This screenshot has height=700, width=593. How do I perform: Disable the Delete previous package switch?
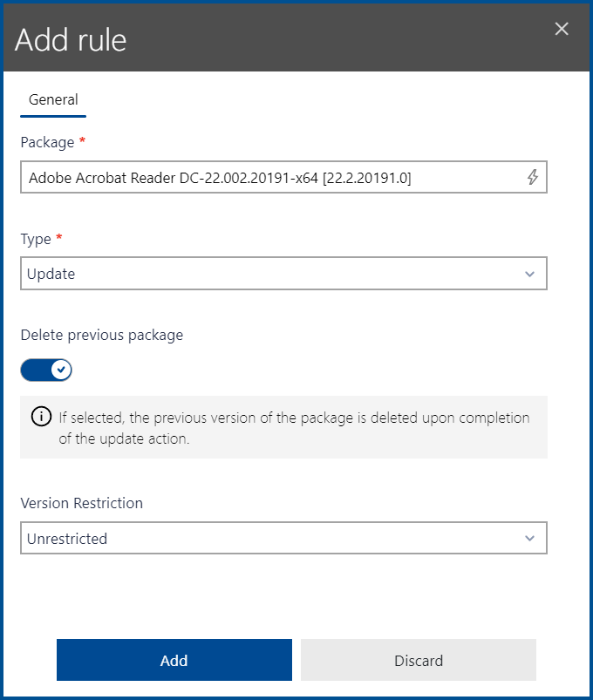coord(46,370)
